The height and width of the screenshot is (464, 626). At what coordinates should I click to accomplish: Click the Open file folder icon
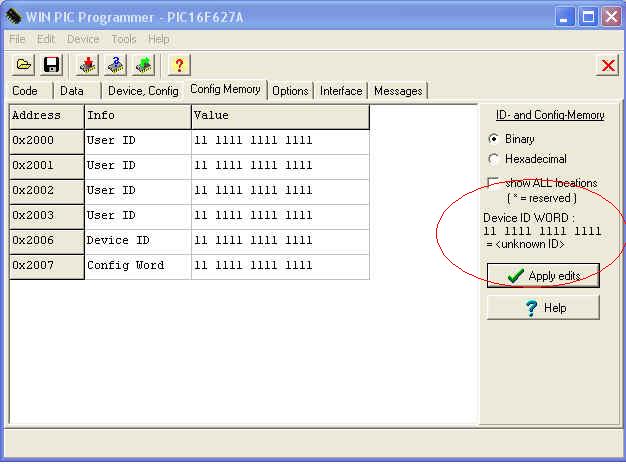(24, 65)
